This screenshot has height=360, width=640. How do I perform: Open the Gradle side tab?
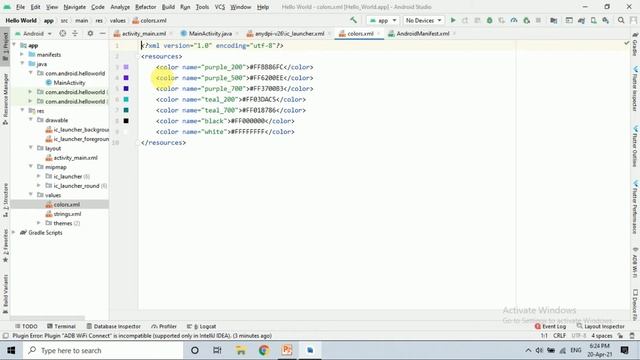click(635, 45)
